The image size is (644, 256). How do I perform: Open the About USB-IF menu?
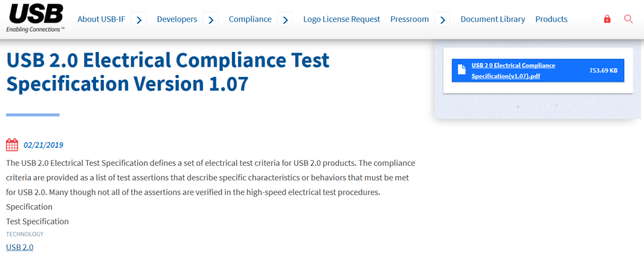(101, 19)
